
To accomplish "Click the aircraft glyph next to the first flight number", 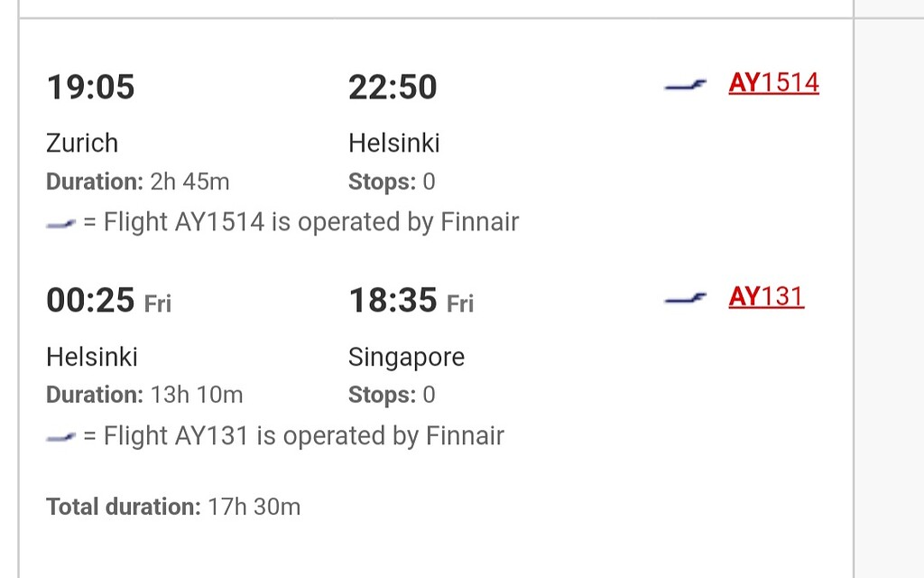I will click(x=684, y=85).
